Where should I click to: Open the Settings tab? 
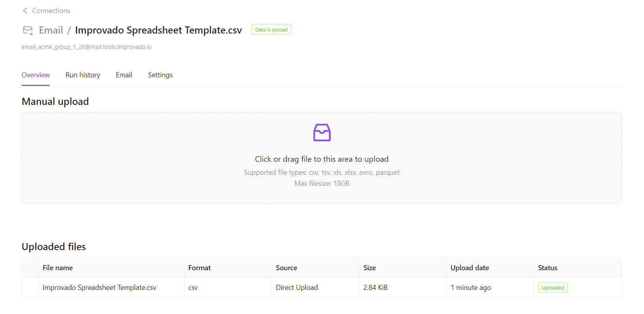click(160, 75)
